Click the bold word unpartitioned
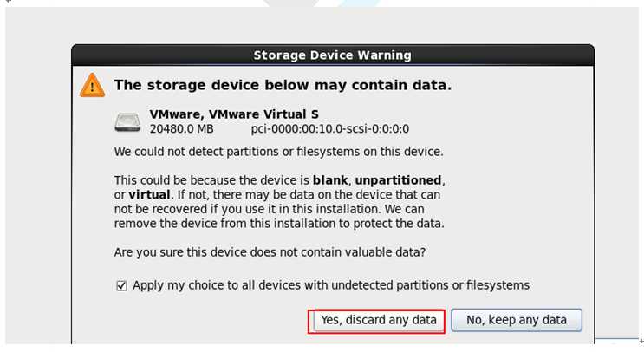The width and height of the screenshot is (644, 352). (x=398, y=180)
